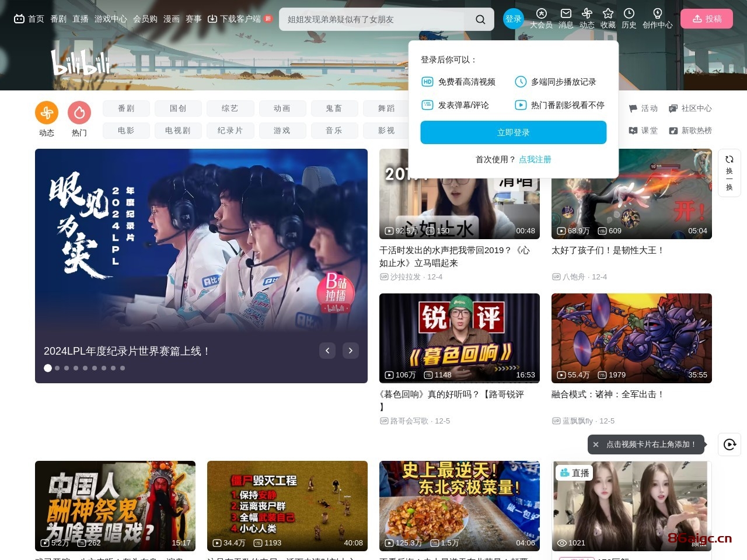Close the 点击视频卡片右上角添加 tooltip

[596, 444]
